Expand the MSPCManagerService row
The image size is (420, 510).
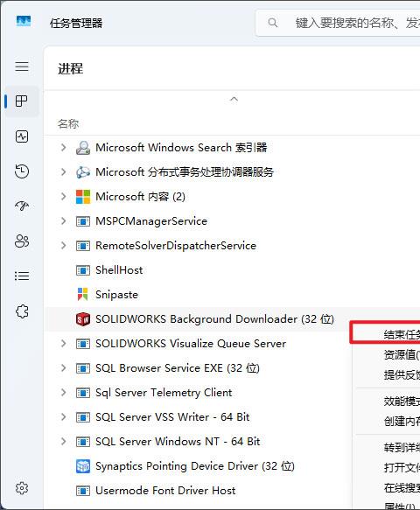64,220
